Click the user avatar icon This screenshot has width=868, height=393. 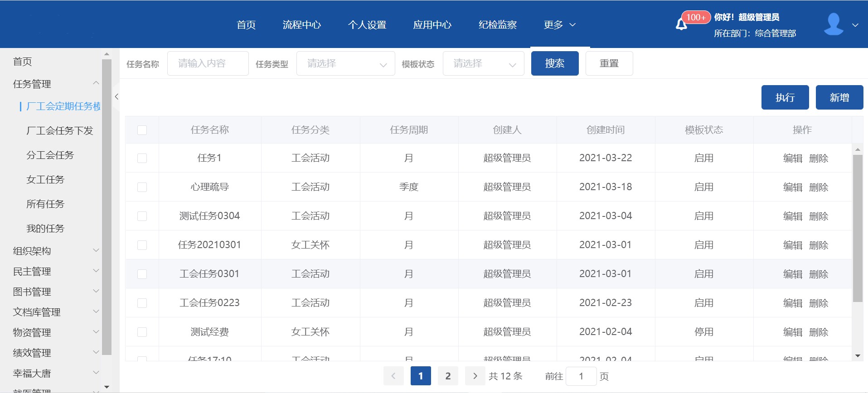(x=833, y=24)
